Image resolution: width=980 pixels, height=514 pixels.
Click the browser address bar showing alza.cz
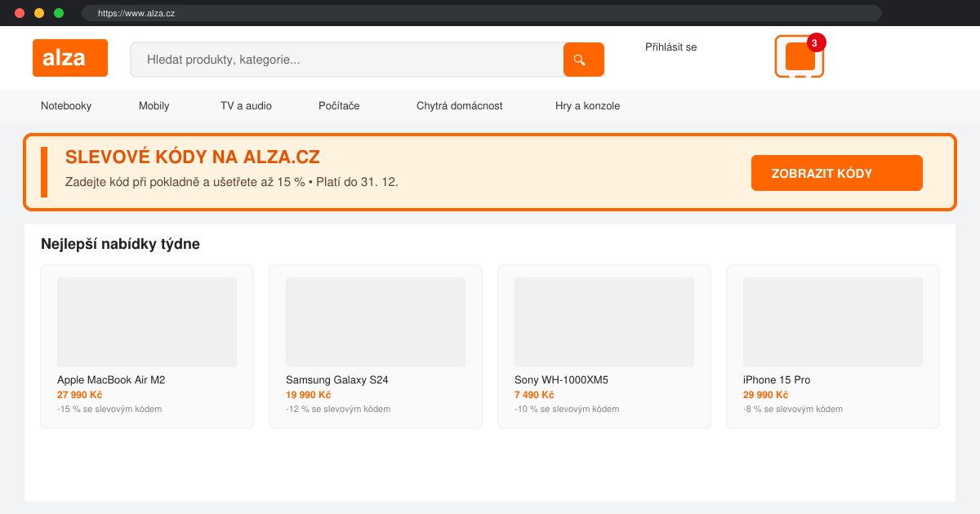point(482,13)
